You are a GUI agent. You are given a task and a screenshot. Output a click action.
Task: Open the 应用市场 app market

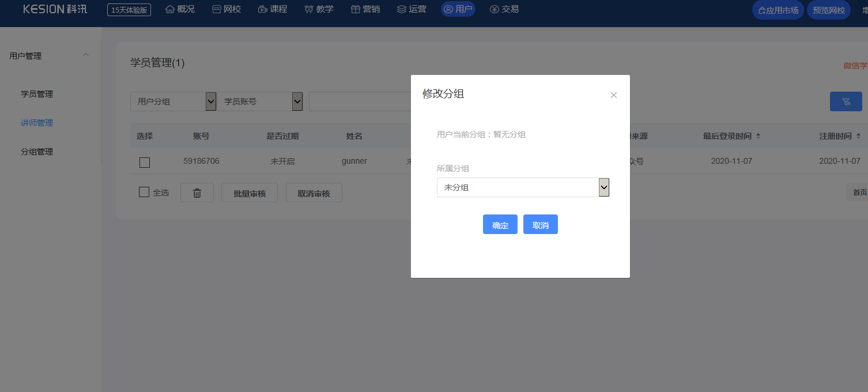(778, 10)
